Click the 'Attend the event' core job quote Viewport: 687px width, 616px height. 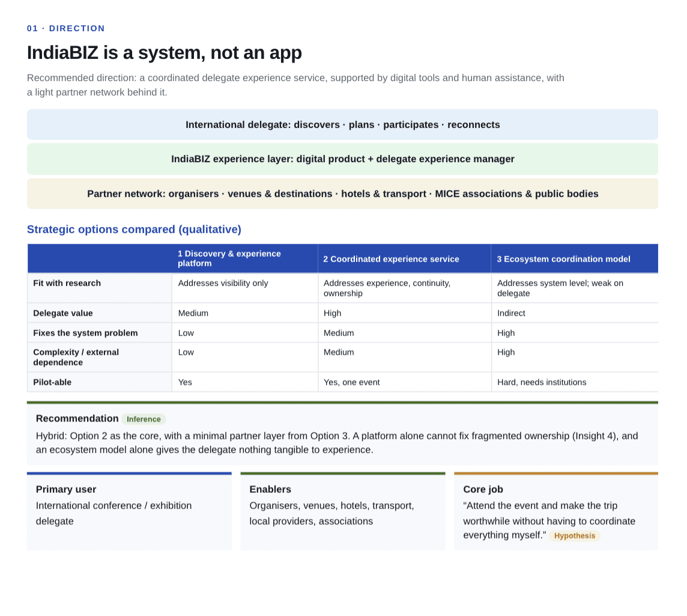(549, 521)
